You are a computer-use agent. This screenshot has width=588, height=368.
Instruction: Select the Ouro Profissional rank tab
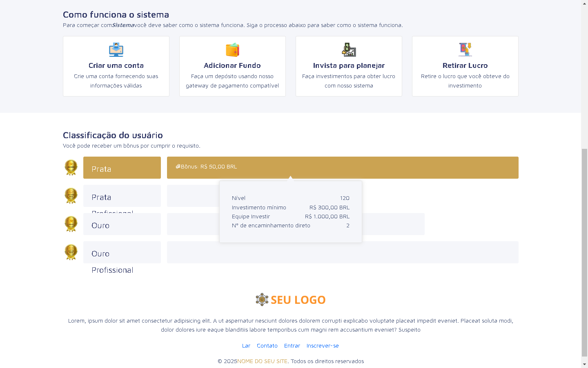122,253
